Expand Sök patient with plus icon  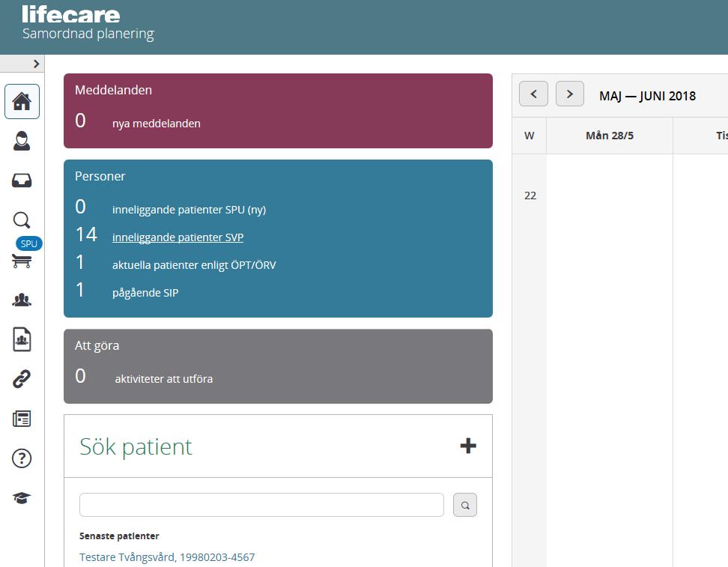tap(468, 446)
